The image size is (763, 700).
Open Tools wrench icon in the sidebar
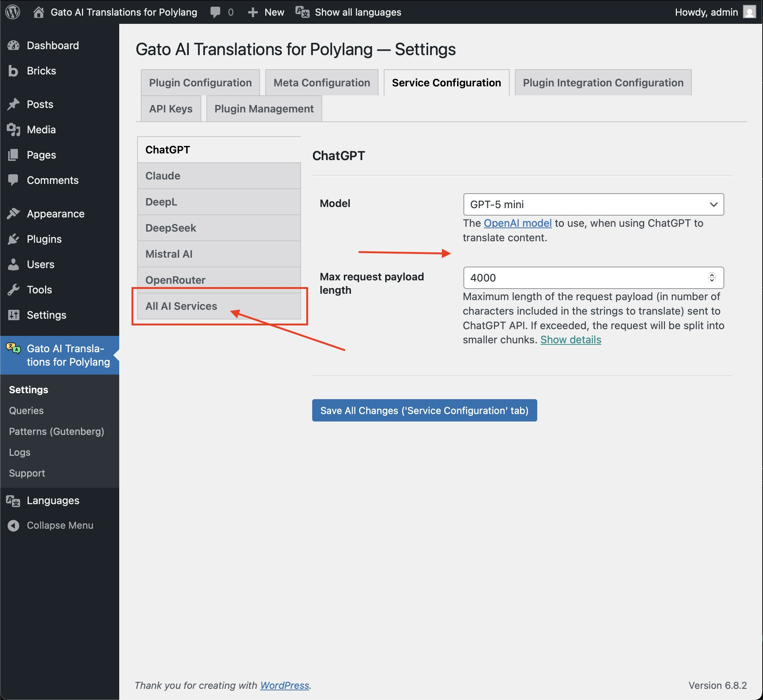13,289
